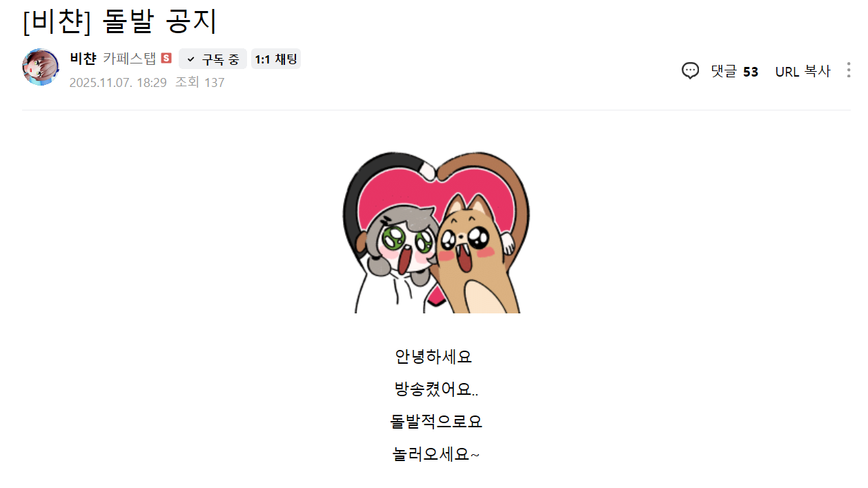Click the 돌발적으로요 text line

pos(436,421)
